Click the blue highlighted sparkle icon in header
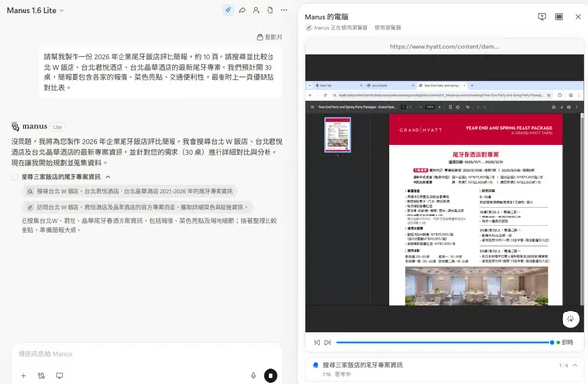Viewport: 588px width, 384px height. 228,10
